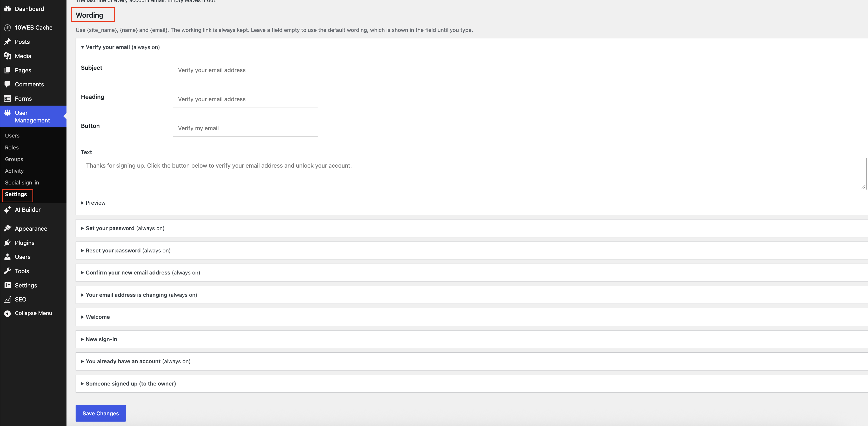Open the Activity submenu item
This screenshot has width=868, height=426.
[x=14, y=171]
